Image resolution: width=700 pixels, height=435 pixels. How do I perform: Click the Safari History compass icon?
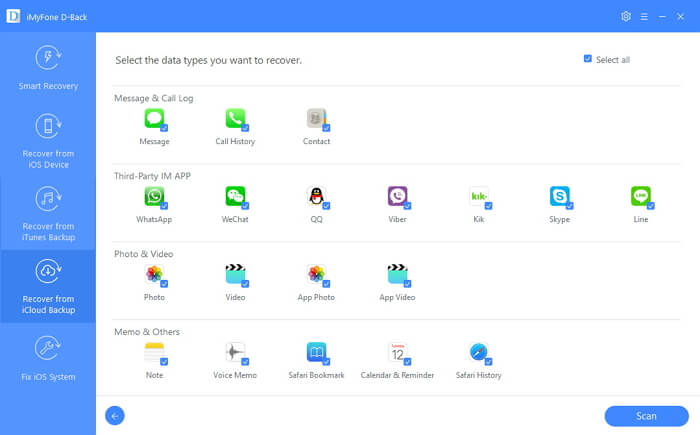tap(479, 352)
